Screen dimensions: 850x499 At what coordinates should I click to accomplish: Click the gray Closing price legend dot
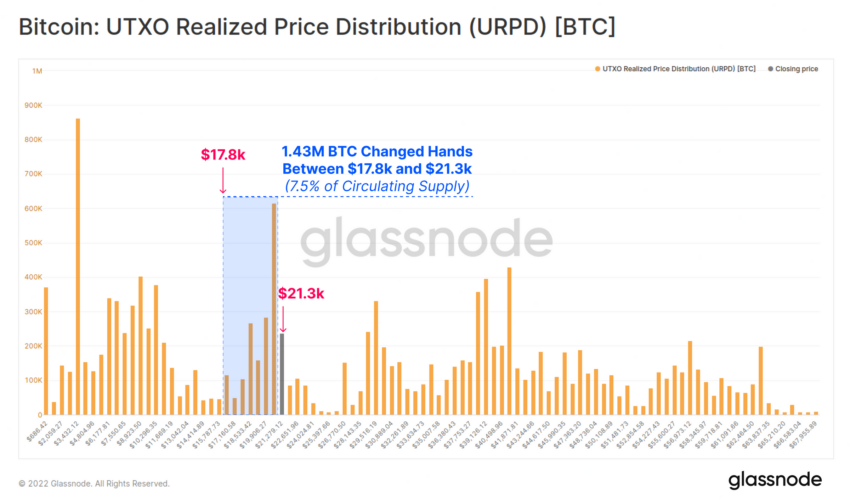770,69
